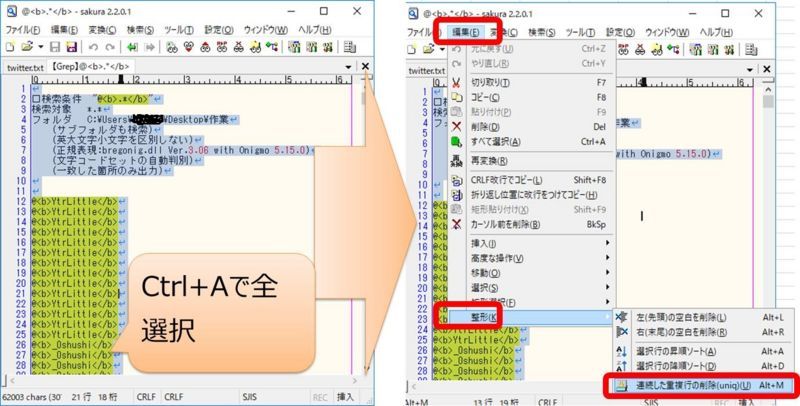The width and height of the screenshot is (800, 406).
Task: Choose カーソル前を削除(B) menu entry
Action: point(532,224)
